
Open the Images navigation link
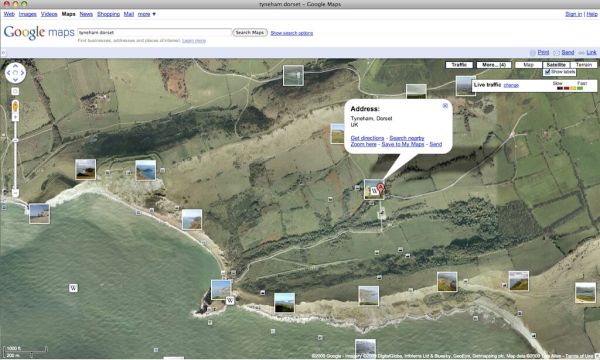pos(28,14)
